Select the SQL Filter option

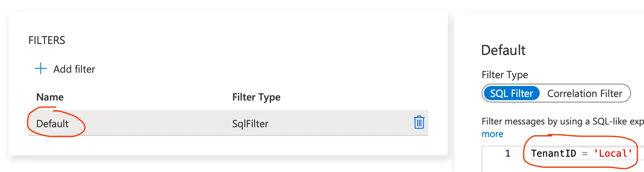click(x=511, y=93)
